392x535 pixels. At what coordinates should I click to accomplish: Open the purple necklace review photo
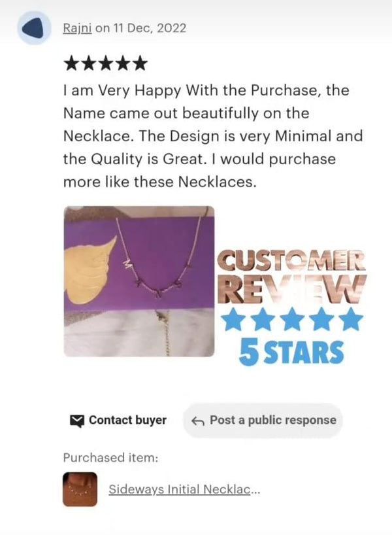pos(139,281)
